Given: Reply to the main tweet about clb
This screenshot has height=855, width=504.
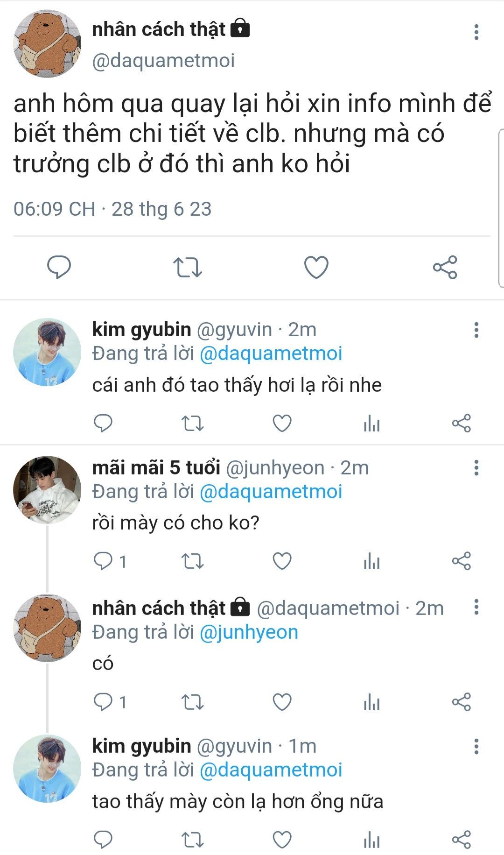Looking at the screenshot, I should tap(59, 267).
